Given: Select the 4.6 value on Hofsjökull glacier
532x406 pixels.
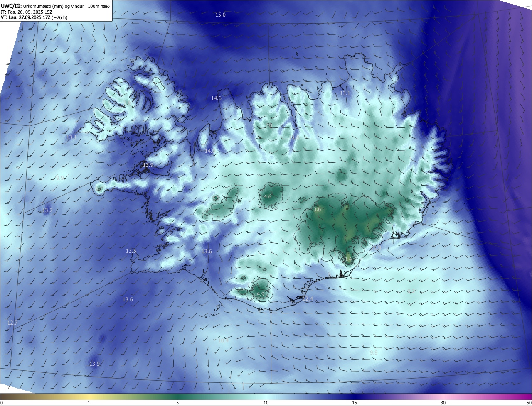Looking at the screenshot, I should (x=268, y=197).
